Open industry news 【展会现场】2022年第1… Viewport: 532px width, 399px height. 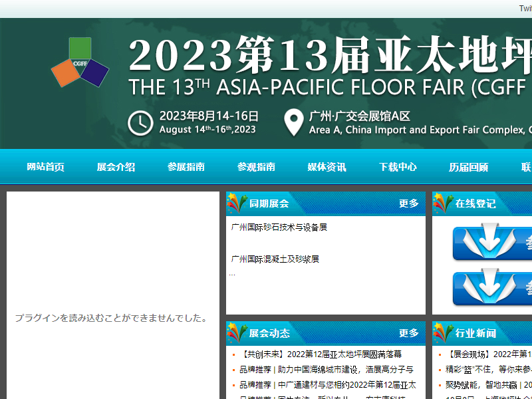click(489, 354)
